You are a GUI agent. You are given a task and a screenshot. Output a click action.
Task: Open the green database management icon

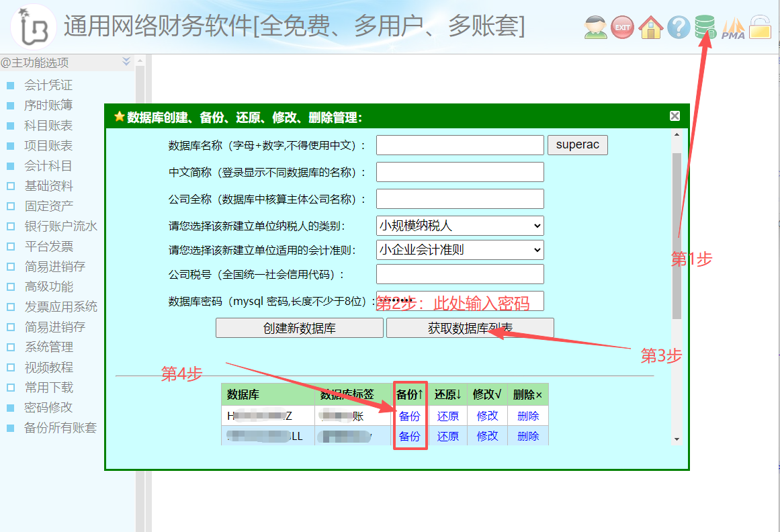tap(705, 28)
